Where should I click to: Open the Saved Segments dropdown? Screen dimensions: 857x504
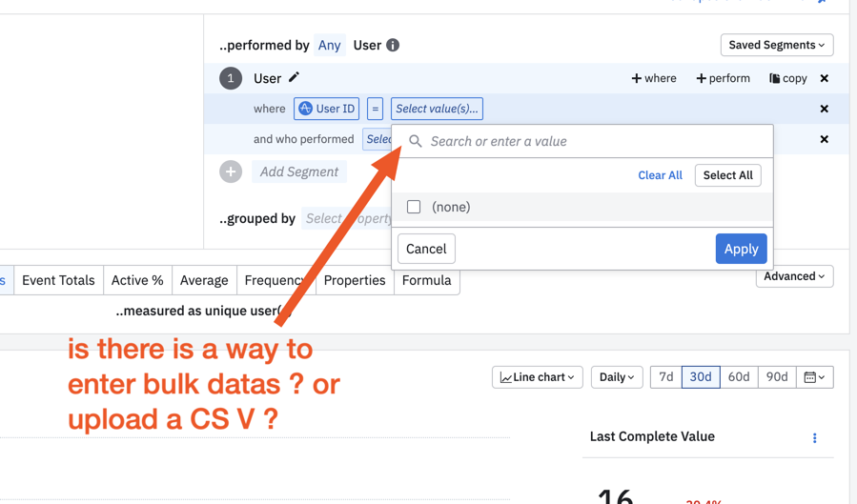tap(777, 45)
